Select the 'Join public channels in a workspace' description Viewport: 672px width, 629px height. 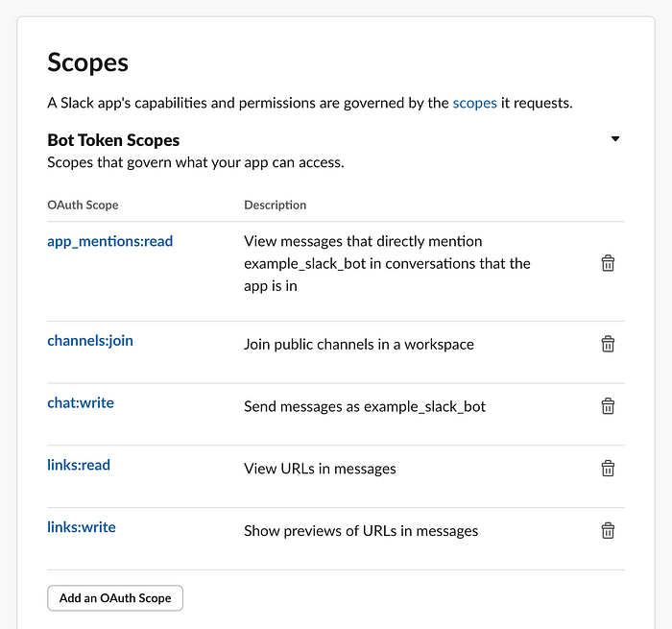359,345
